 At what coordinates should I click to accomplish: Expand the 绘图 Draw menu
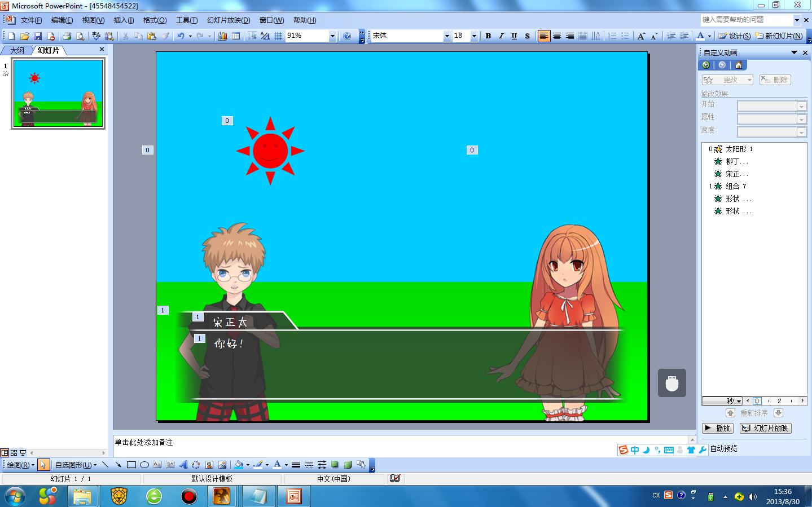click(21, 465)
